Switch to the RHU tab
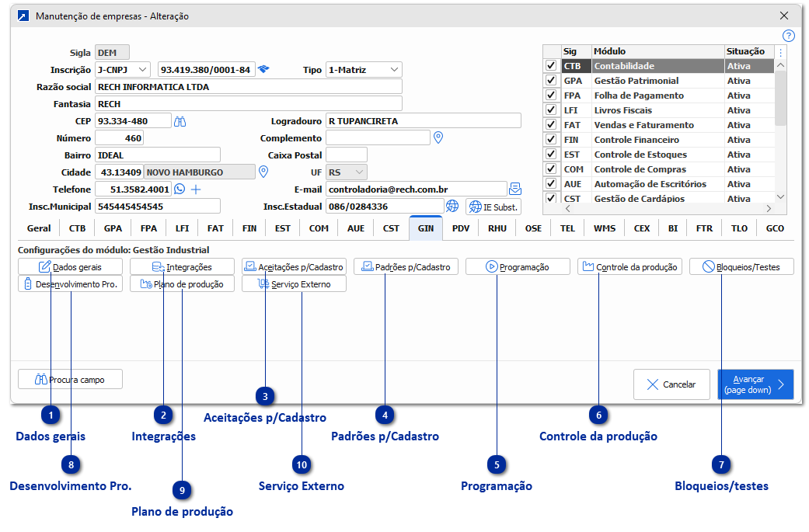Viewport: 809px width, 532px height. 497,228
